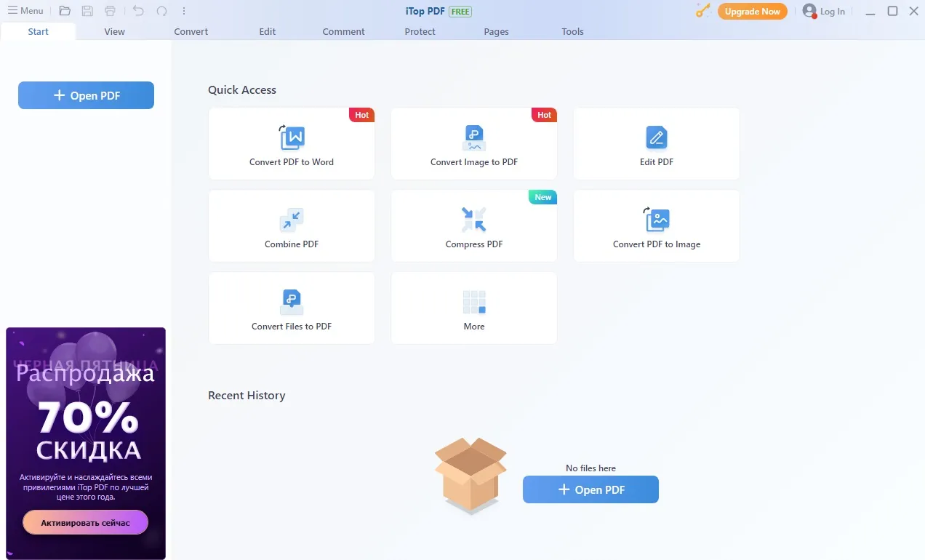925x560 pixels.
Task: Click the No files here text
Action: [x=590, y=468]
